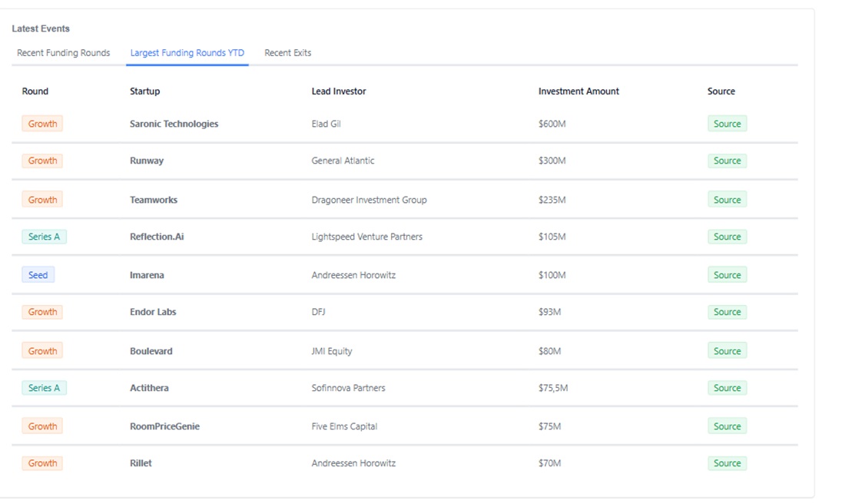Click Growth tag in Teamworks row
This screenshot has width=845, height=504.
(42, 200)
